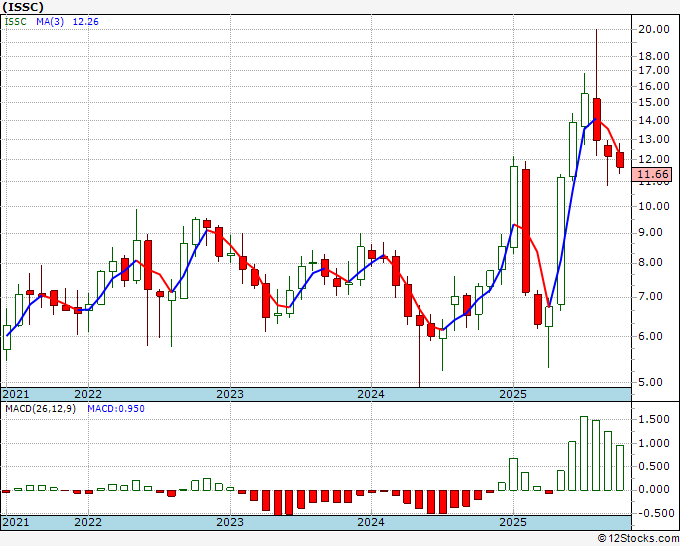This screenshot has height=546, width=680.
Task: Click the tallest green MACD histogram bar
Action: 584,454
